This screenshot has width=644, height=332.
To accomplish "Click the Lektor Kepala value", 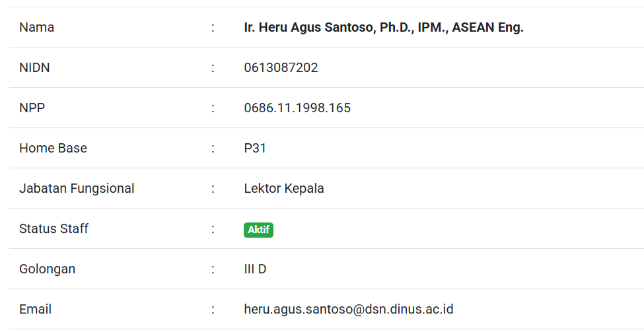I will [284, 189].
